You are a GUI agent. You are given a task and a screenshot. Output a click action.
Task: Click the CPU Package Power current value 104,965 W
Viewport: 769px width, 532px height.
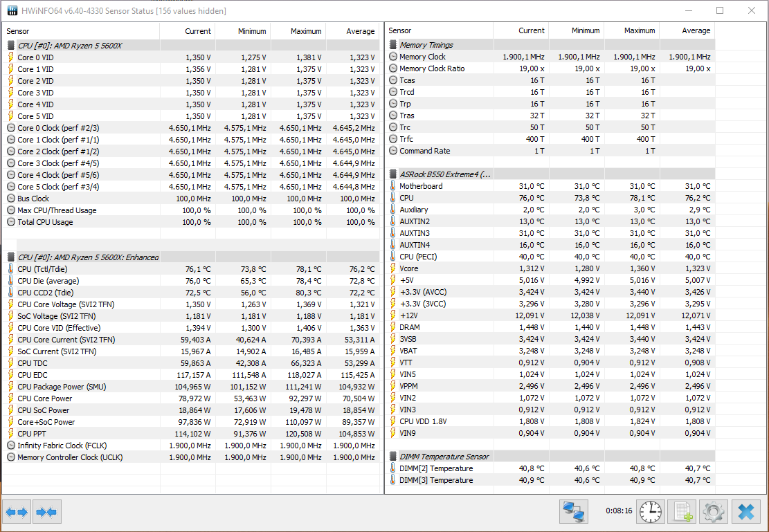tap(192, 387)
